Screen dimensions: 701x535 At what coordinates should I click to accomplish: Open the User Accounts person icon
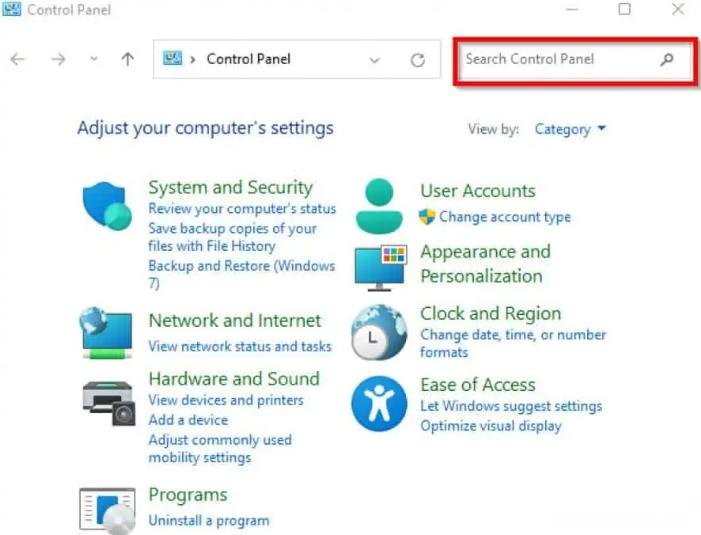(379, 206)
